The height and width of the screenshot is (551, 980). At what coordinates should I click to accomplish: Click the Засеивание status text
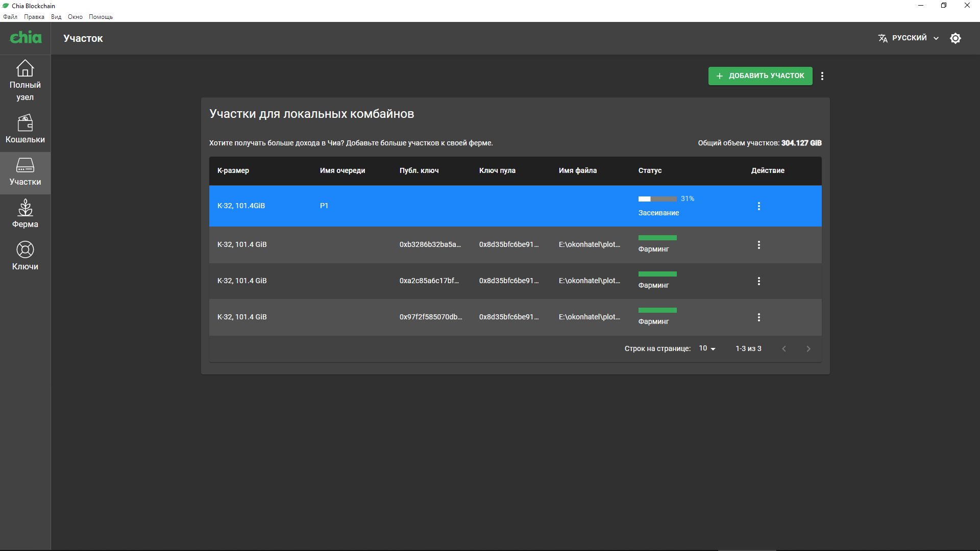[x=658, y=213]
